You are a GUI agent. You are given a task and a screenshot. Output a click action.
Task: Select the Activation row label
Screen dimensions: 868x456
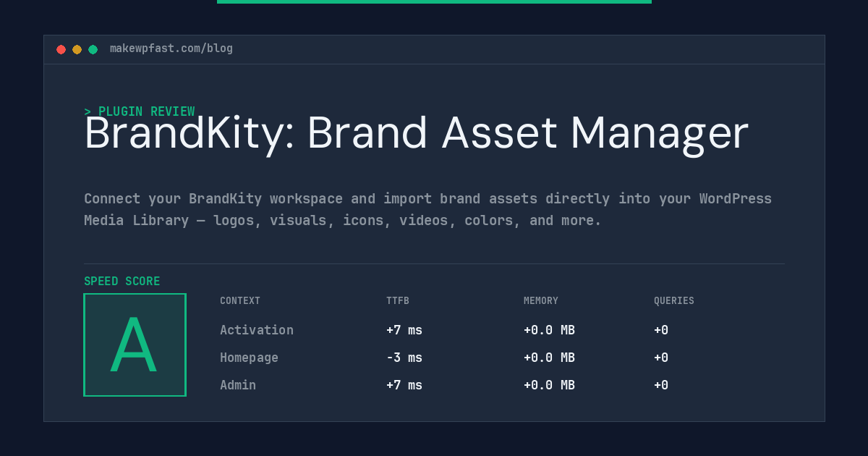point(257,330)
